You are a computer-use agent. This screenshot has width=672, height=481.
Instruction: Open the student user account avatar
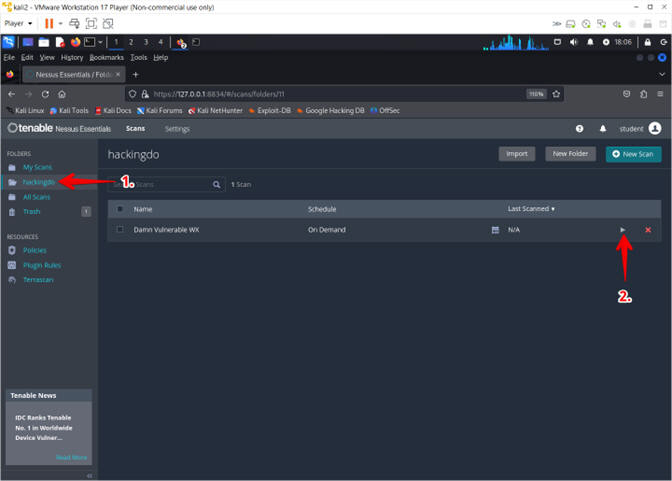[x=655, y=128]
